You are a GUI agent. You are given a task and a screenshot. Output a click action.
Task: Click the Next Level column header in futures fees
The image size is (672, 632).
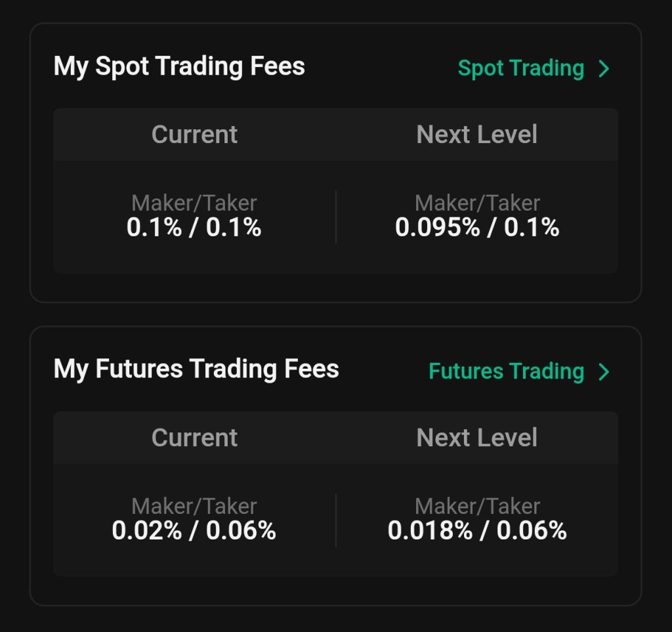(x=476, y=437)
